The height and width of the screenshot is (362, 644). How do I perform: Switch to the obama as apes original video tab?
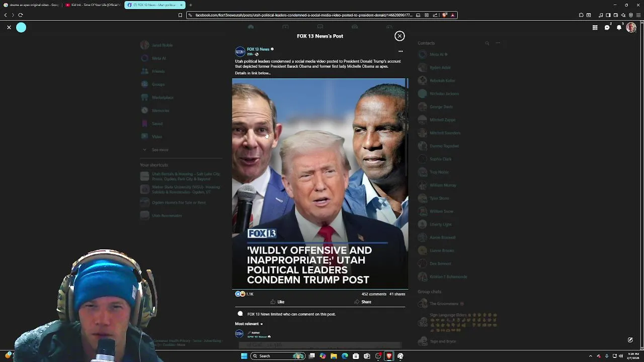point(31,5)
